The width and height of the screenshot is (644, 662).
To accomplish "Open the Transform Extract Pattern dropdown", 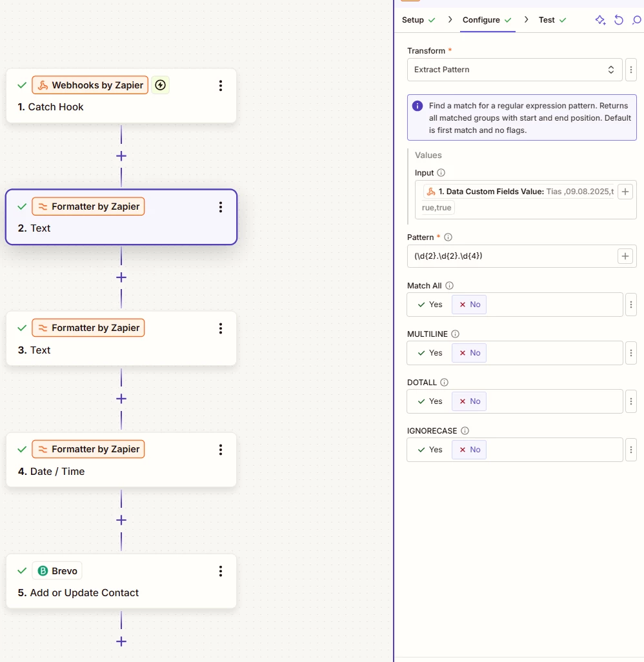I will 514,70.
